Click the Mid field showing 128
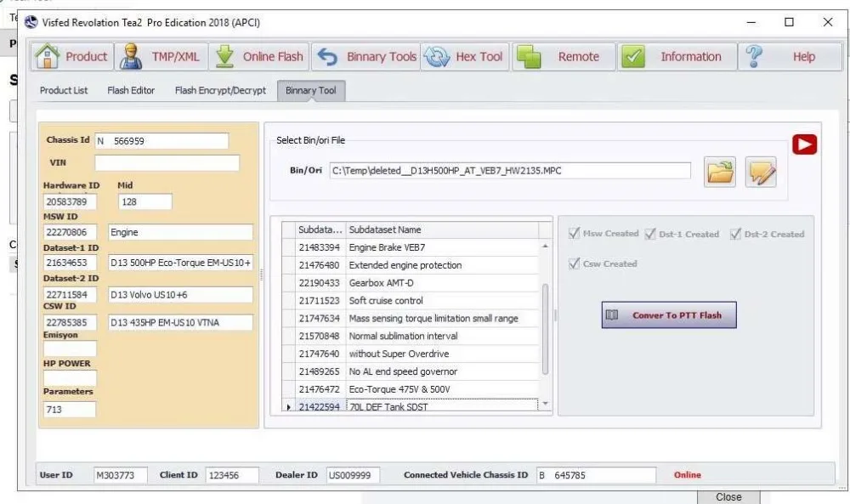 coord(145,201)
